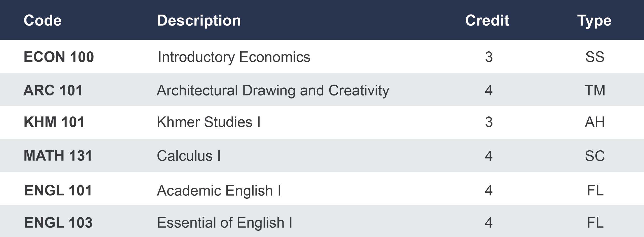
Task: Click the Code column header
Action: [x=43, y=20]
